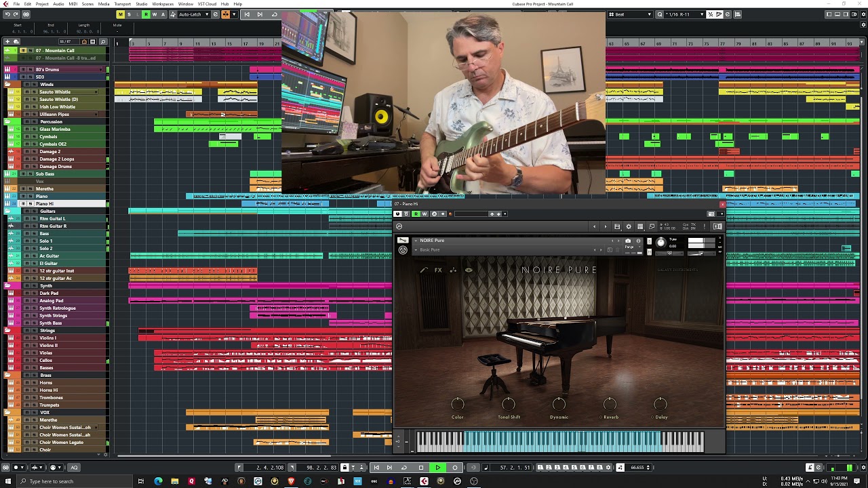Stop playback with the transport Stop button
Viewport: 868px width, 488px height.
coord(421,467)
